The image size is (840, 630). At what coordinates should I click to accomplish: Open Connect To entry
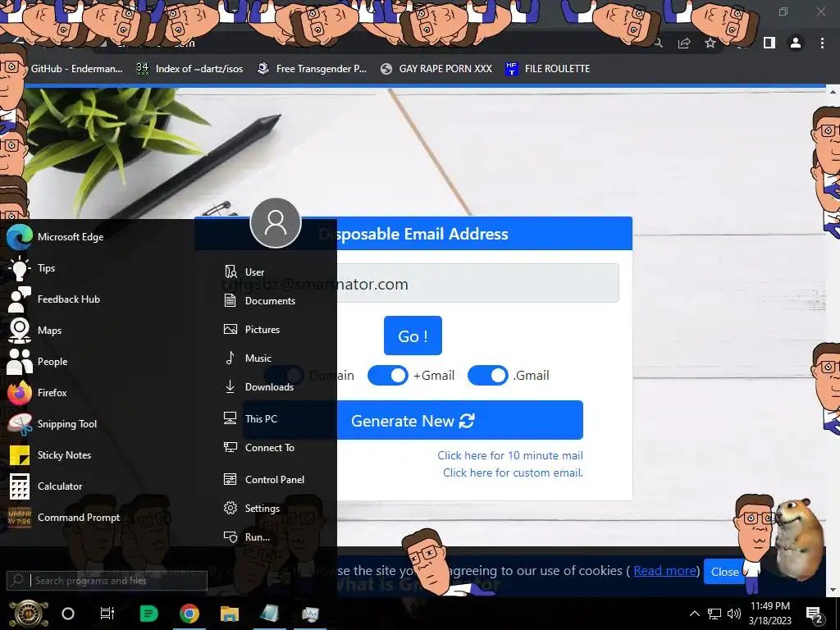[x=259, y=447]
